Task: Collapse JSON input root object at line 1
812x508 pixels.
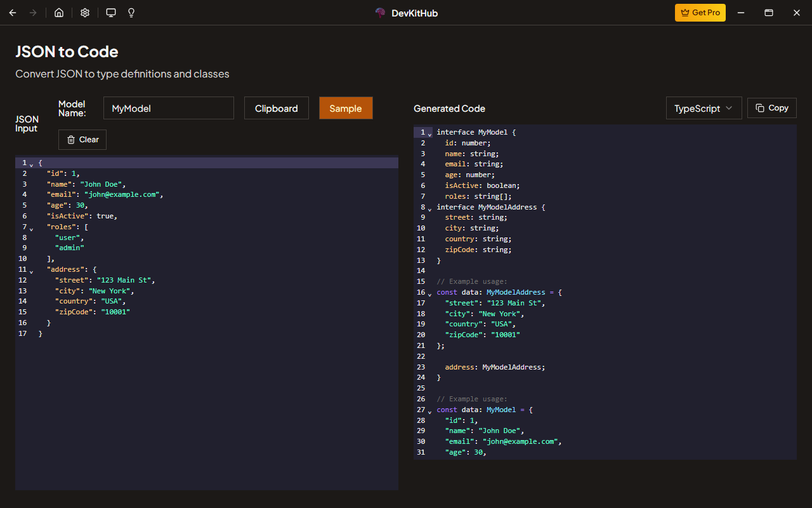Action: [x=32, y=164]
